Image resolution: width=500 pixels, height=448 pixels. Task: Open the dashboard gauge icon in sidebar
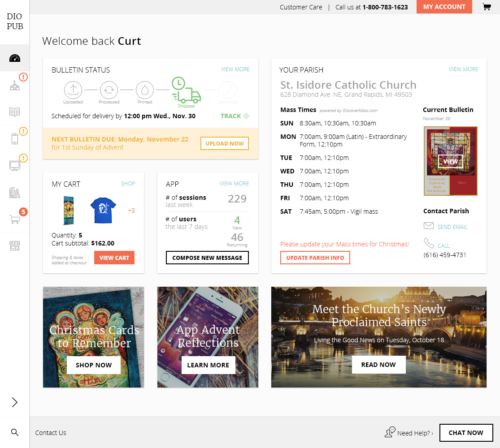click(x=15, y=58)
